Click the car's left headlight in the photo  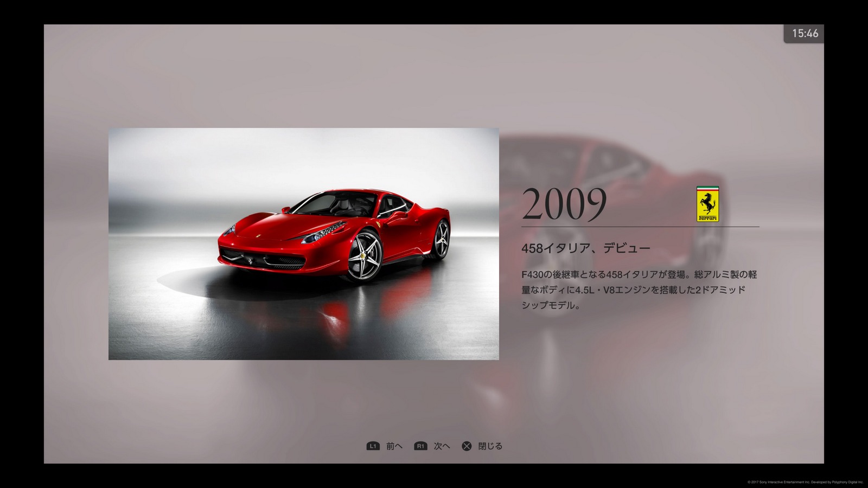pyautogui.click(x=323, y=233)
